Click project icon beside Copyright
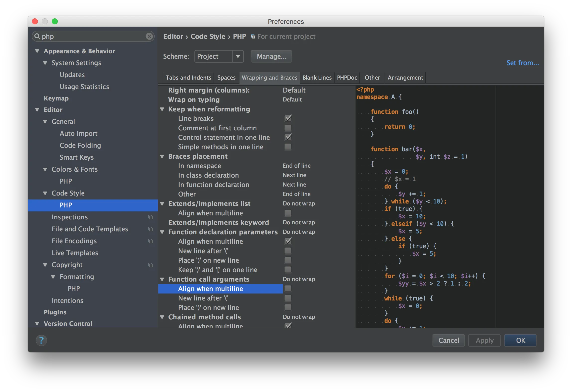Screen dimensions: 572x392 pyautogui.click(x=150, y=265)
